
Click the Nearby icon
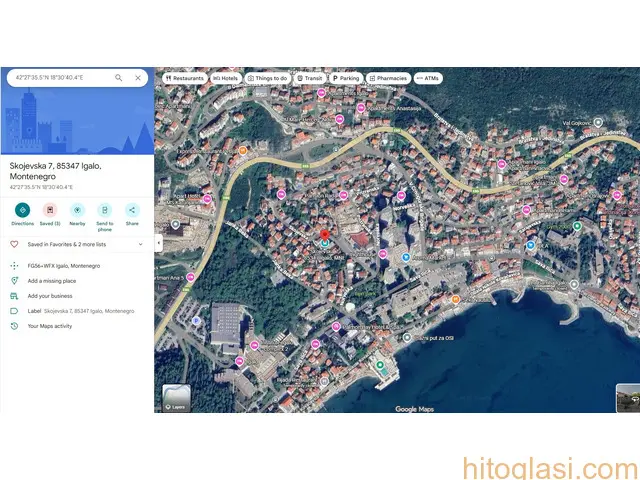coord(77,210)
